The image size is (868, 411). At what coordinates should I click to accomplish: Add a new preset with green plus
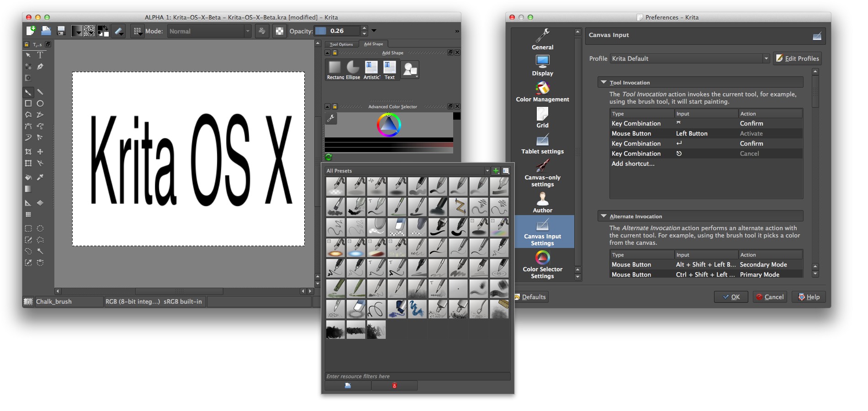coord(496,171)
